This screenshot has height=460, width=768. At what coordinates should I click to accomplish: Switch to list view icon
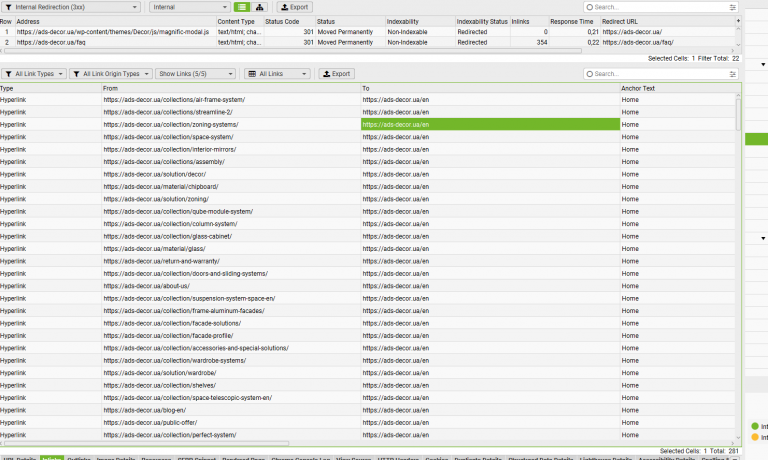tap(242, 7)
